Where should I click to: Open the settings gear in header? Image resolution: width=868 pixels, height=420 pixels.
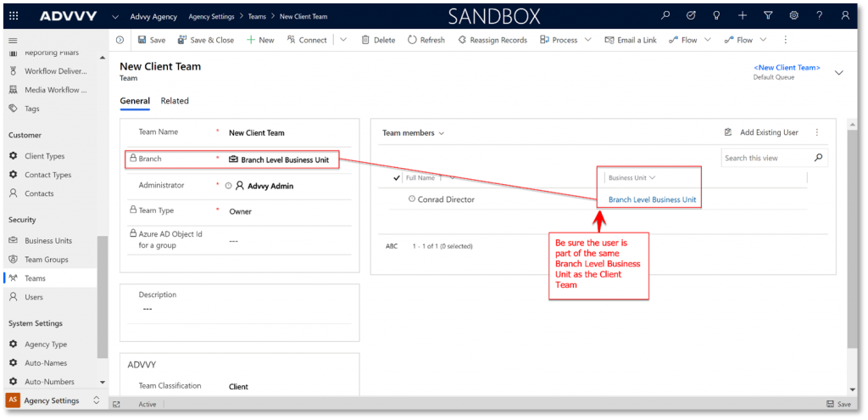pos(793,15)
